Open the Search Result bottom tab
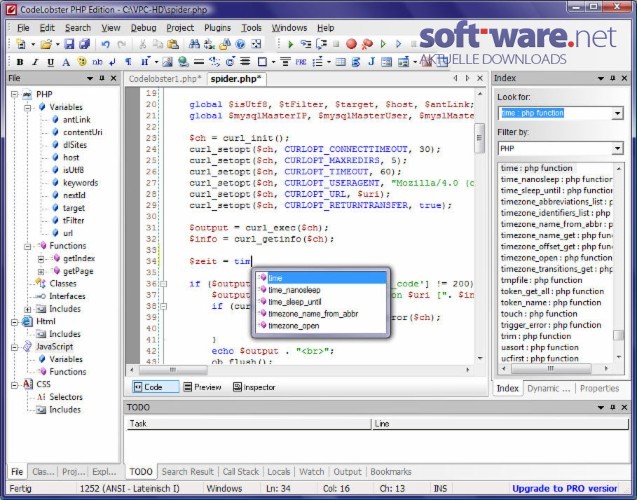The width and height of the screenshot is (637, 500). coord(188,472)
